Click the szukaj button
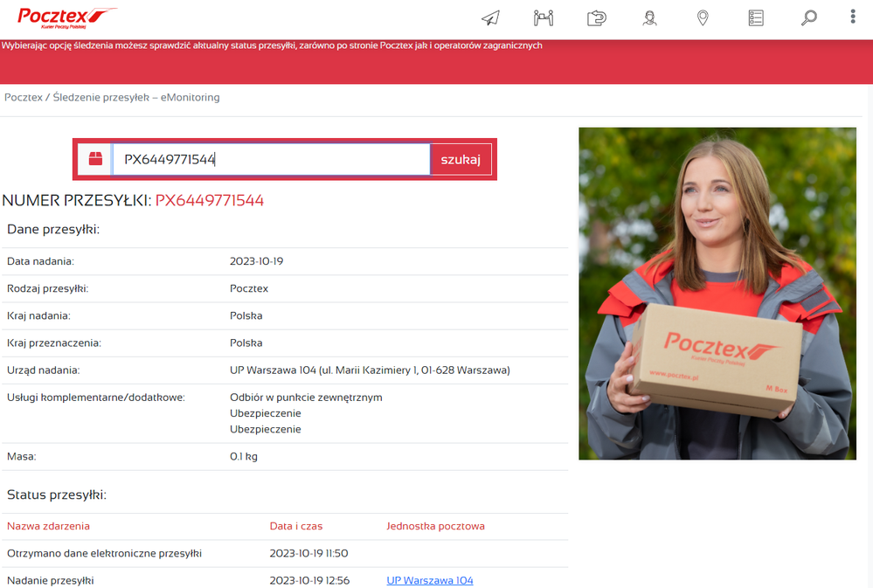 (x=461, y=160)
